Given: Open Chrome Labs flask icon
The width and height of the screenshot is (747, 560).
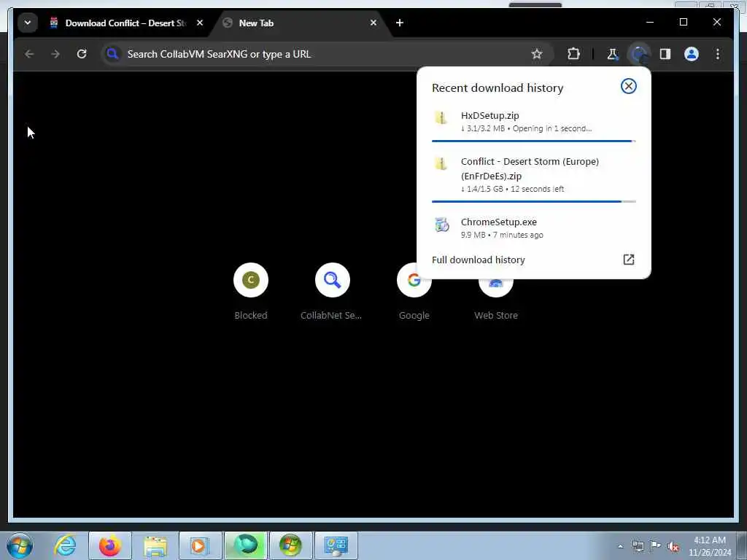Looking at the screenshot, I should (x=612, y=54).
